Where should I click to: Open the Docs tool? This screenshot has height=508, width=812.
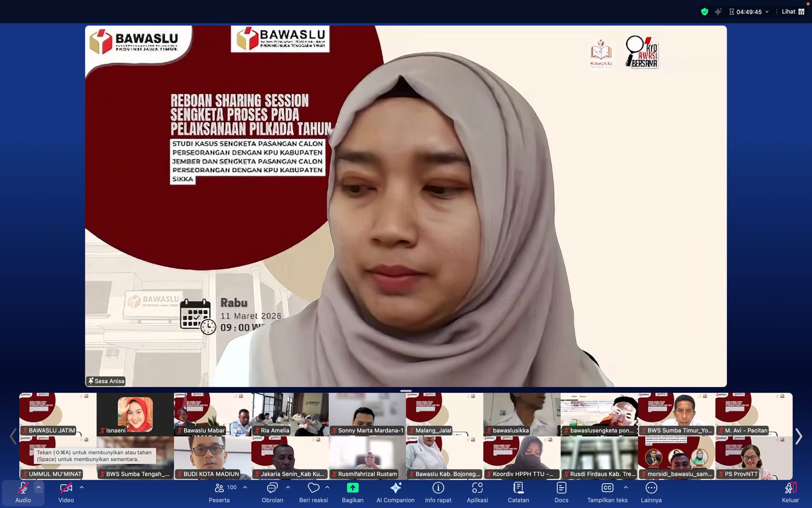561,493
